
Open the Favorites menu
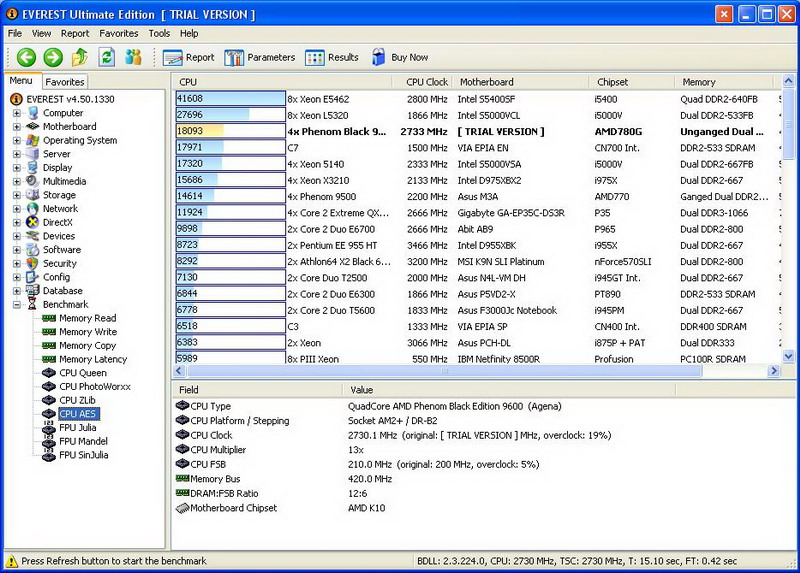point(119,34)
